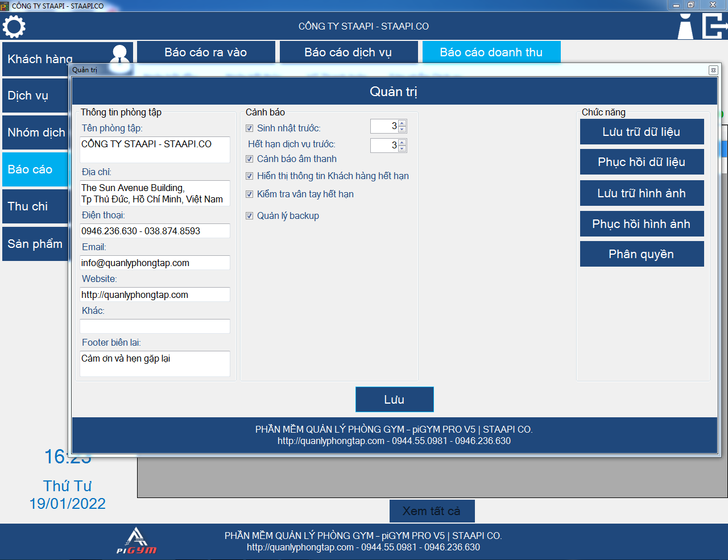Click into the Email input field
This screenshot has height=560, width=728.
pyautogui.click(x=155, y=263)
